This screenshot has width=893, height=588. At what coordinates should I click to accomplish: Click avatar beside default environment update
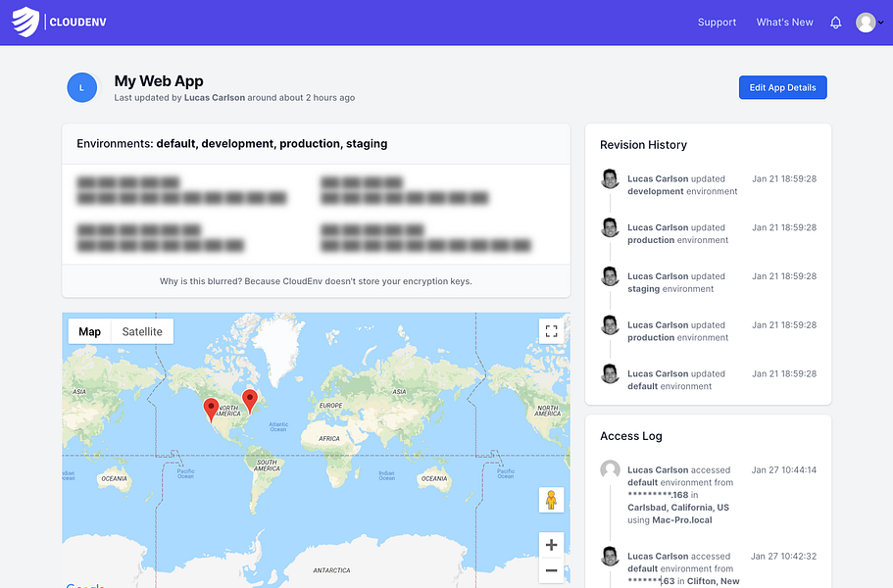[610, 374]
